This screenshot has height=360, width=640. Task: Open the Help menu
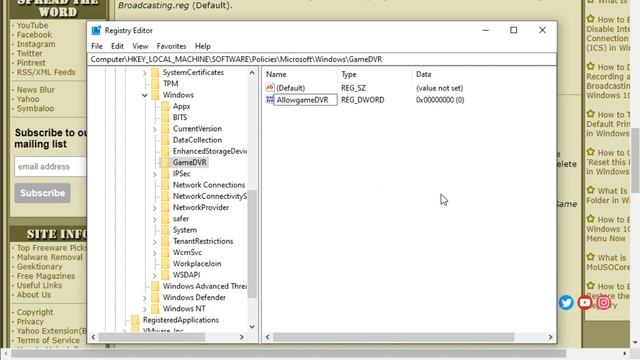tap(202, 46)
